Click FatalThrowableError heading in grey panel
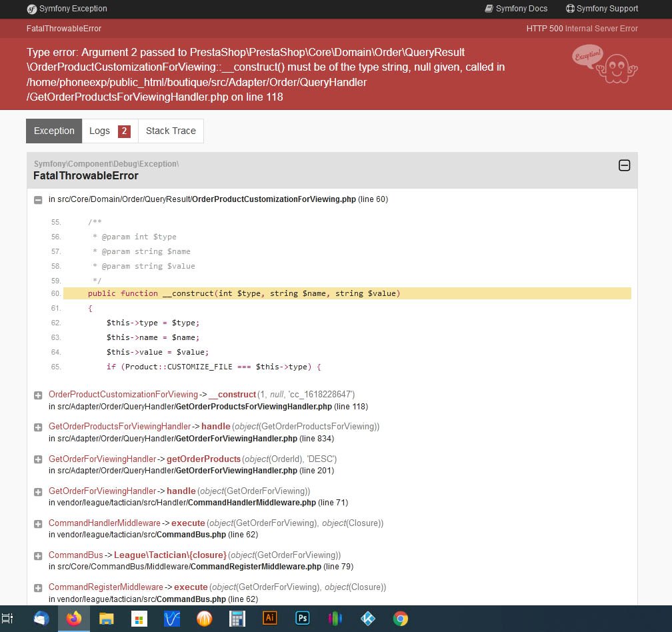The image size is (672, 632). point(86,176)
